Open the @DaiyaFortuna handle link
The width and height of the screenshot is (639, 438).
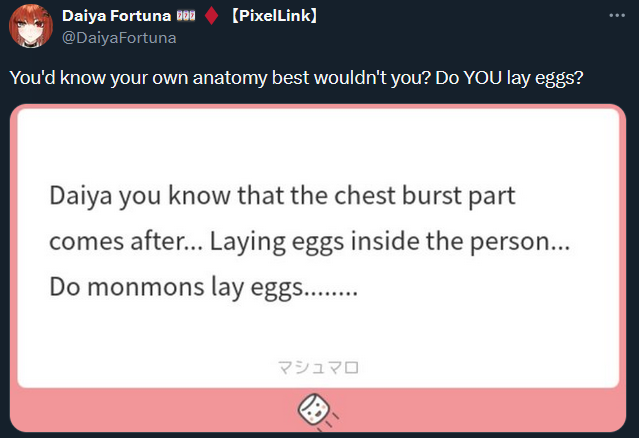[119, 38]
